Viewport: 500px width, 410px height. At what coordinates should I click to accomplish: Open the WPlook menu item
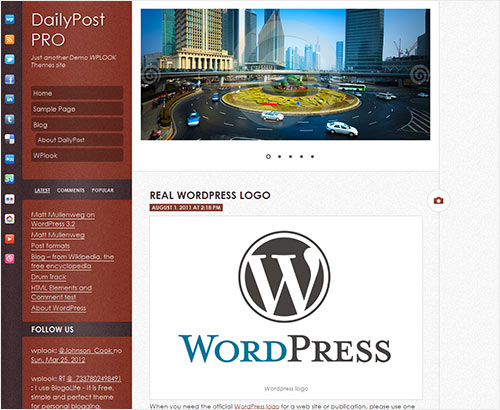77,155
